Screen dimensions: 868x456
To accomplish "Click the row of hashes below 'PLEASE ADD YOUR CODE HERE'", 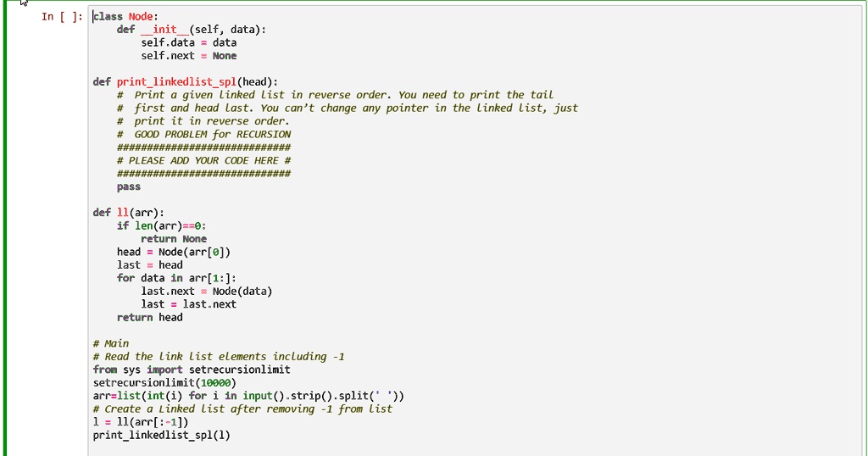I will 203,173.
